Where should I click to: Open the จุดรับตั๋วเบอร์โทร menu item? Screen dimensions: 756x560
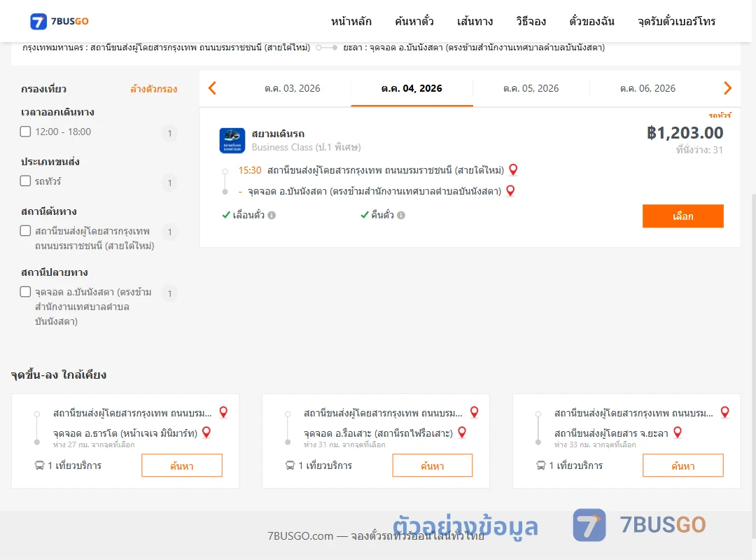tap(676, 21)
